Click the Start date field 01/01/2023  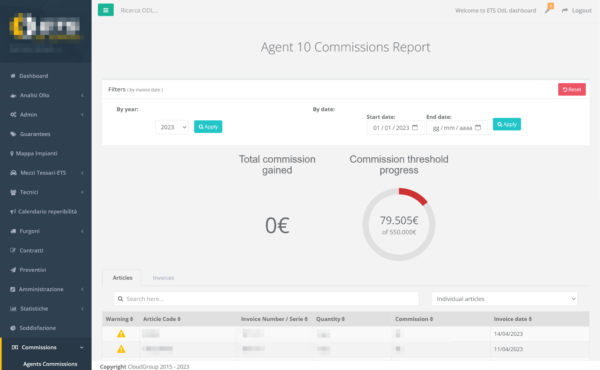tap(395, 127)
